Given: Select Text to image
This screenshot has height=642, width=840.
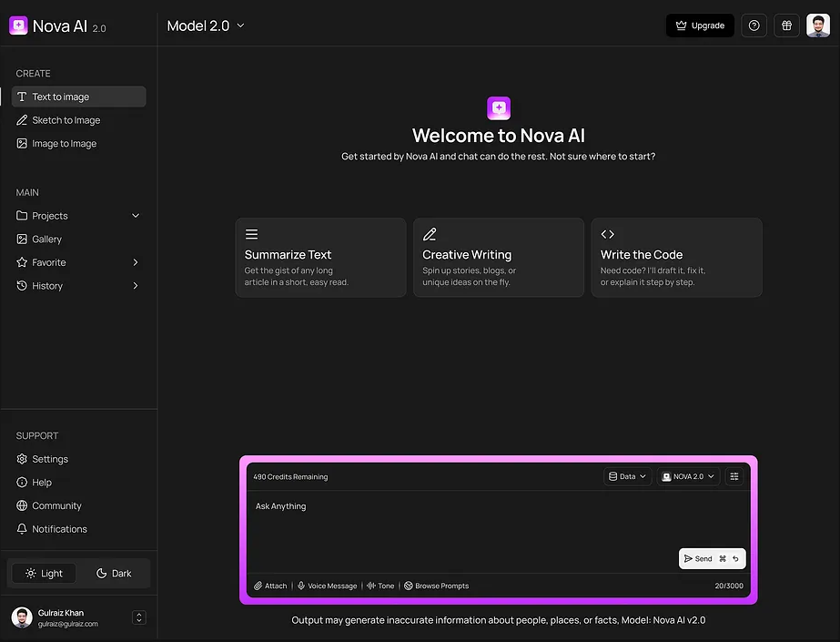Looking at the screenshot, I should click(x=79, y=97).
